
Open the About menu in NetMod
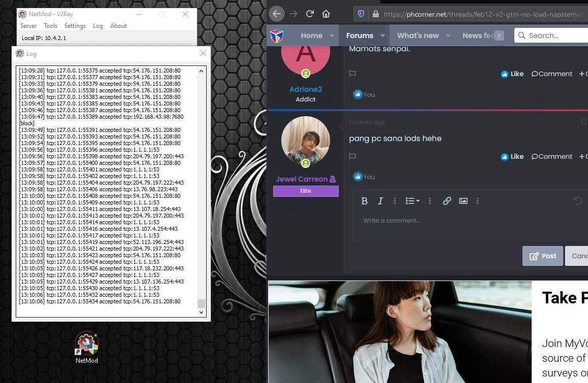tap(118, 26)
